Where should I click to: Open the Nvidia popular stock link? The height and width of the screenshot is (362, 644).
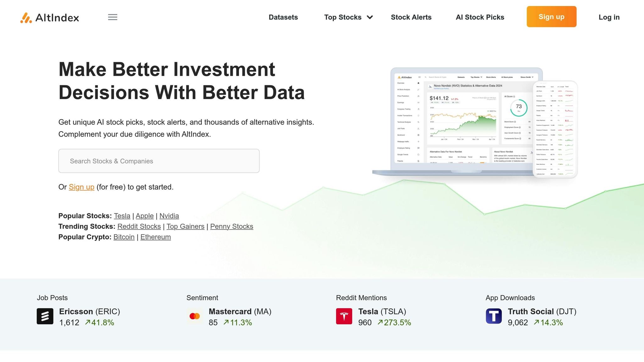(x=169, y=216)
